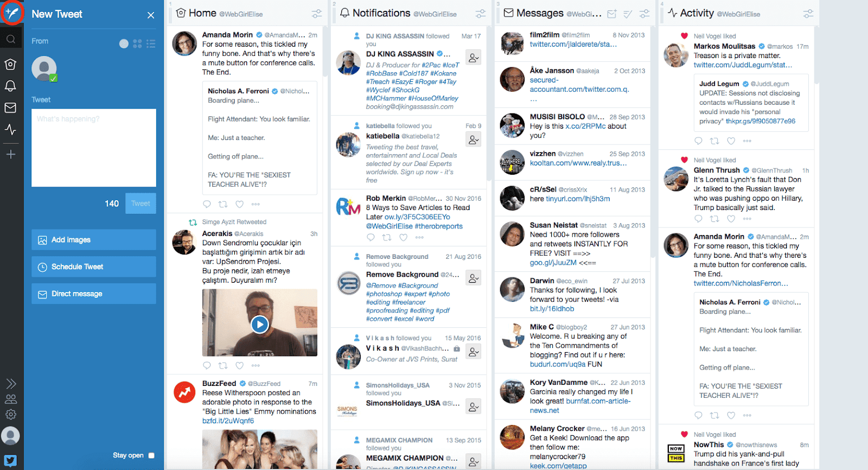The image size is (868, 470).
Task: Like Amanda Morin tweet in Home
Action: click(240, 204)
